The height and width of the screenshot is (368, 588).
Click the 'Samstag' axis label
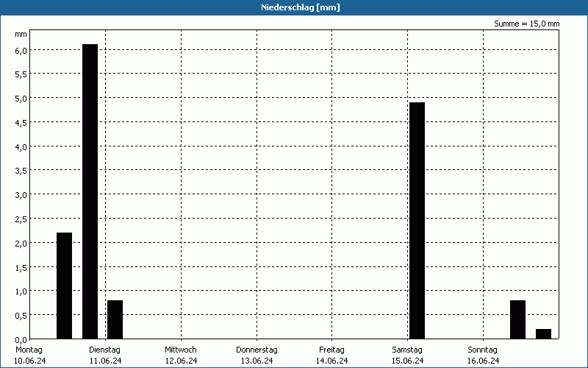pos(407,350)
